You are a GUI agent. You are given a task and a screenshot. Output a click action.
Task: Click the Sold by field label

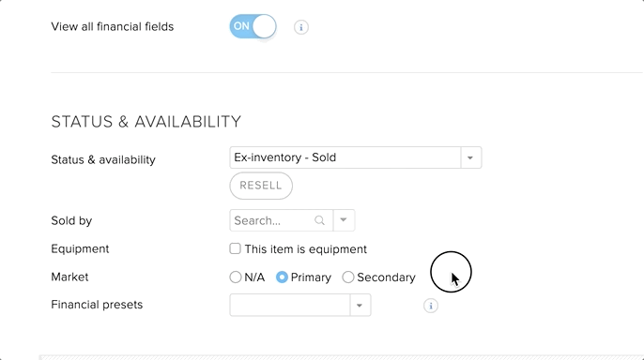(x=71, y=220)
